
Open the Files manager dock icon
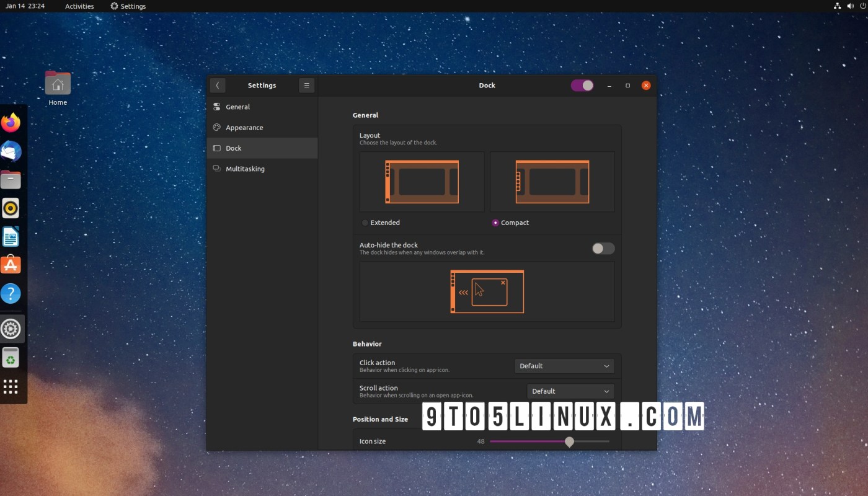pos(11,180)
